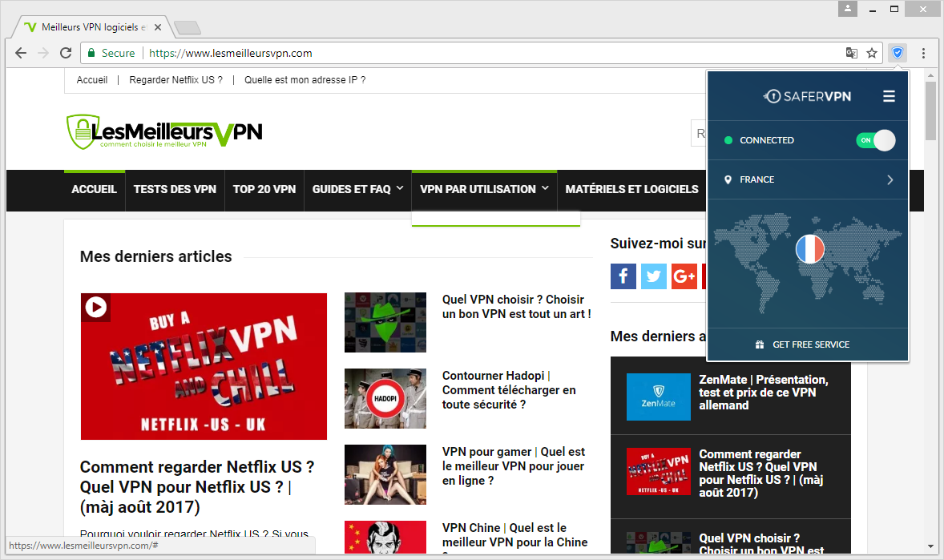Click the translate page icon in address bar
Viewport: 944px width, 560px height.
pyautogui.click(x=851, y=53)
